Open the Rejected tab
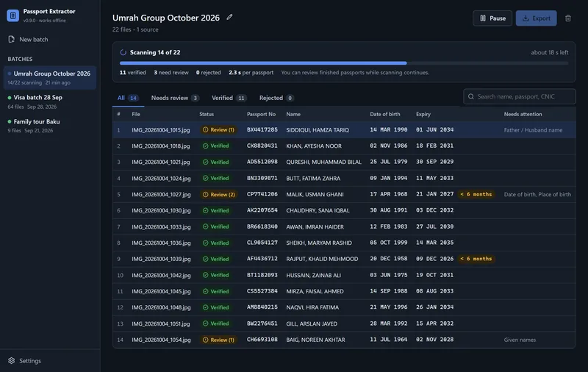 coord(276,98)
